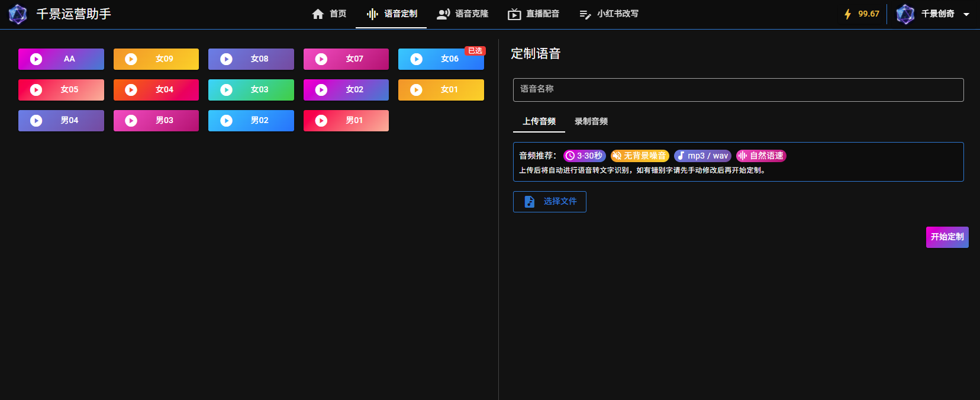Viewport: 980px width, 400px height.
Task: Open the 直播配音 nav item
Action: pos(533,14)
